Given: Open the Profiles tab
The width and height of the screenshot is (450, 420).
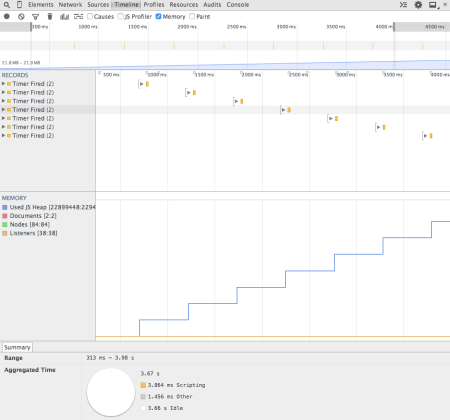Looking at the screenshot, I should click(x=154, y=5).
